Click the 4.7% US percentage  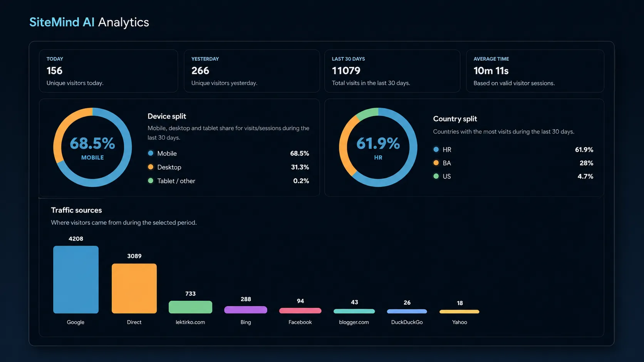[585, 176]
